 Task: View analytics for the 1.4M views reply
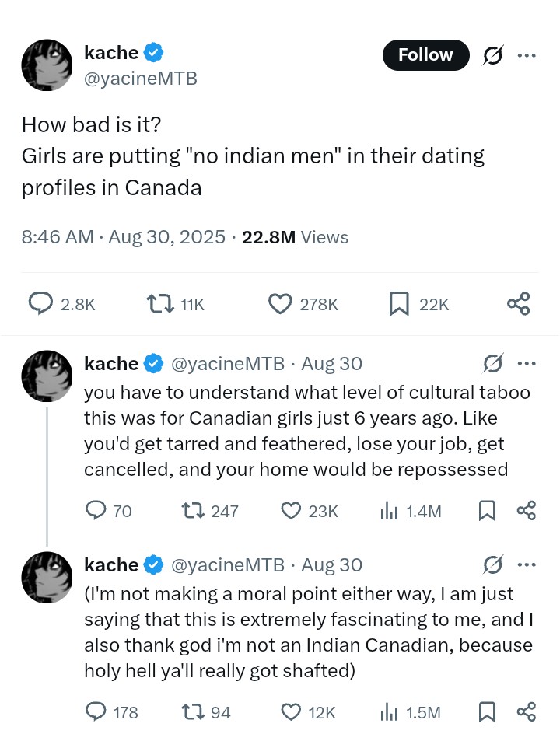389,510
